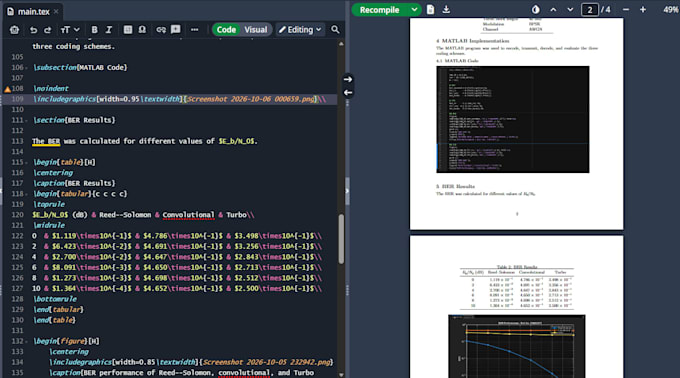
Task: Click the MATLAB code image in PDF
Action: 513,119
